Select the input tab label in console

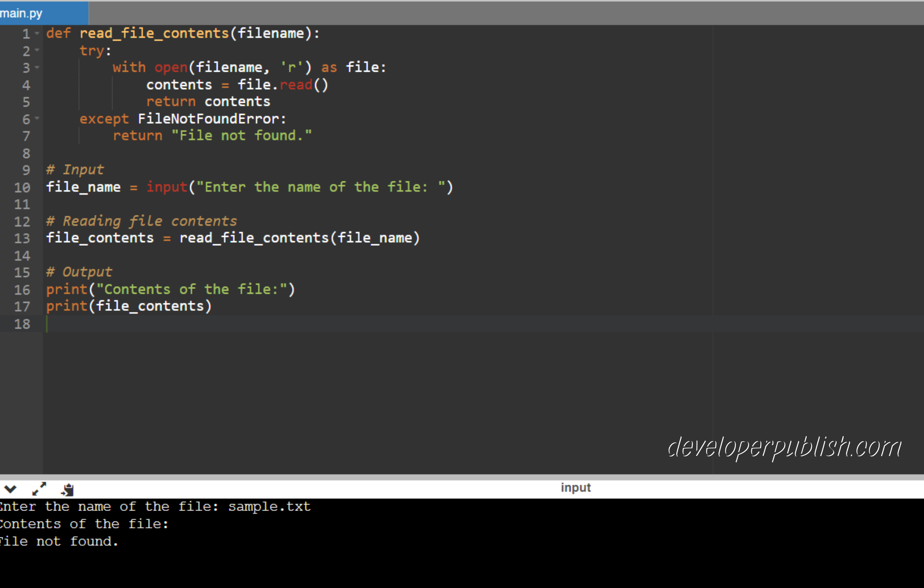point(576,487)
